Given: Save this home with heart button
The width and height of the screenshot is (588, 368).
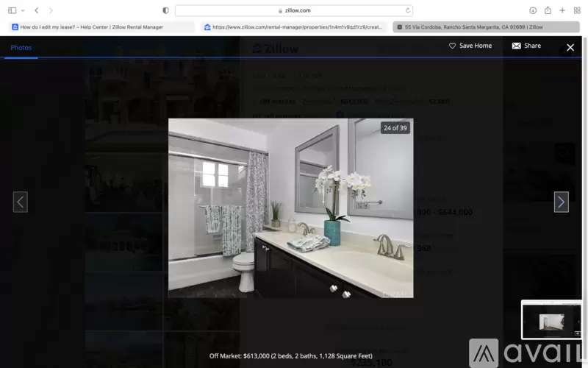Looking at the screenshot, I should (470, 46).
